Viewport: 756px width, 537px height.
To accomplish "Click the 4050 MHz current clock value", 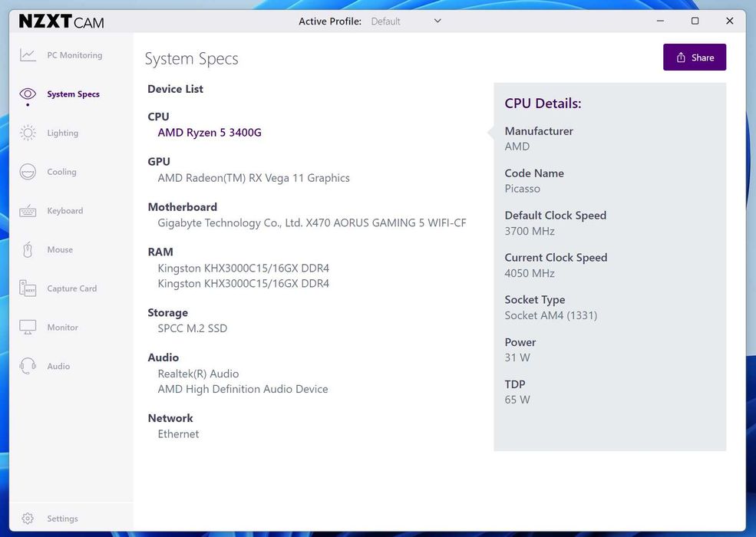I will (530, 273).
